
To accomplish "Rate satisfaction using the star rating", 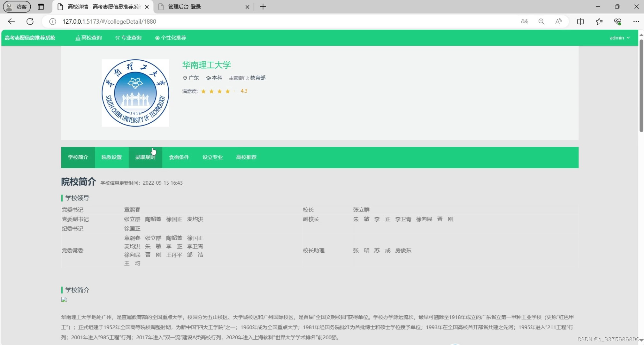I will pyautogui.click(x=215, y=91).
